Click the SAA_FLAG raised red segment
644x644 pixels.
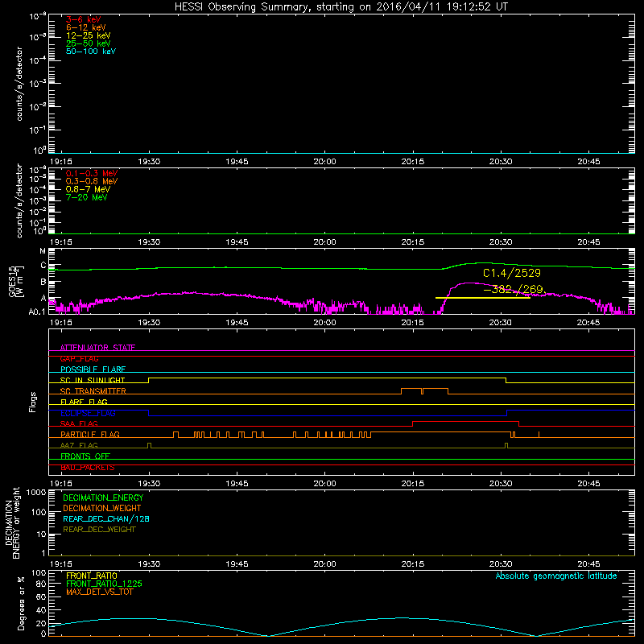pyautogui.click(x=465, y=421)
